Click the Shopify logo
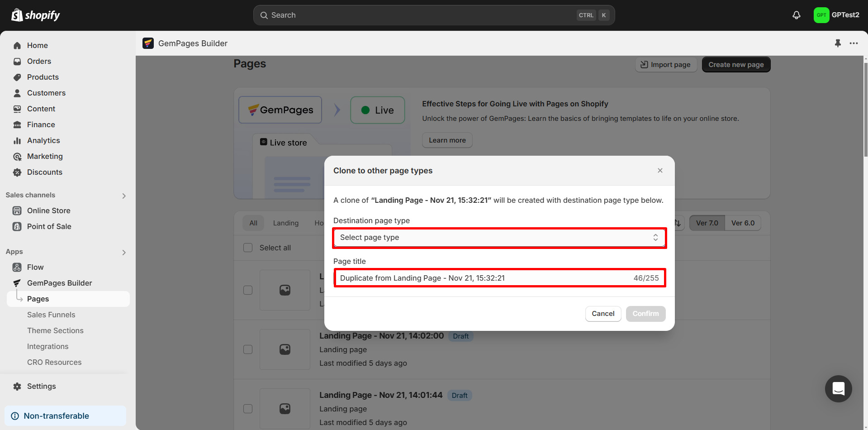This screenshot has width=868, height=430. (x=35, y=14)
